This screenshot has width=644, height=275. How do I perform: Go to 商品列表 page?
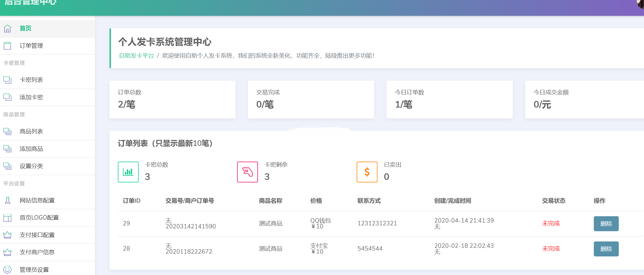point(31,132)
